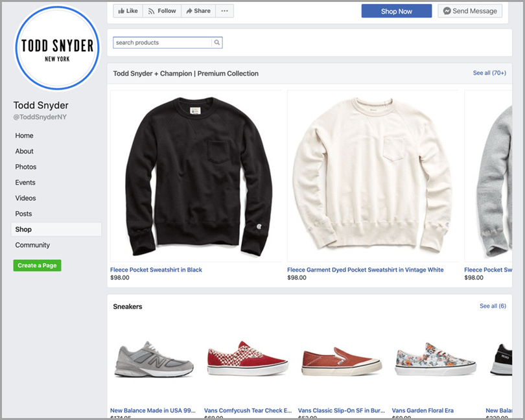The width and height of the screenshot is (525, 420).
Task: Click the Send Message button
Action: point(470,11)
